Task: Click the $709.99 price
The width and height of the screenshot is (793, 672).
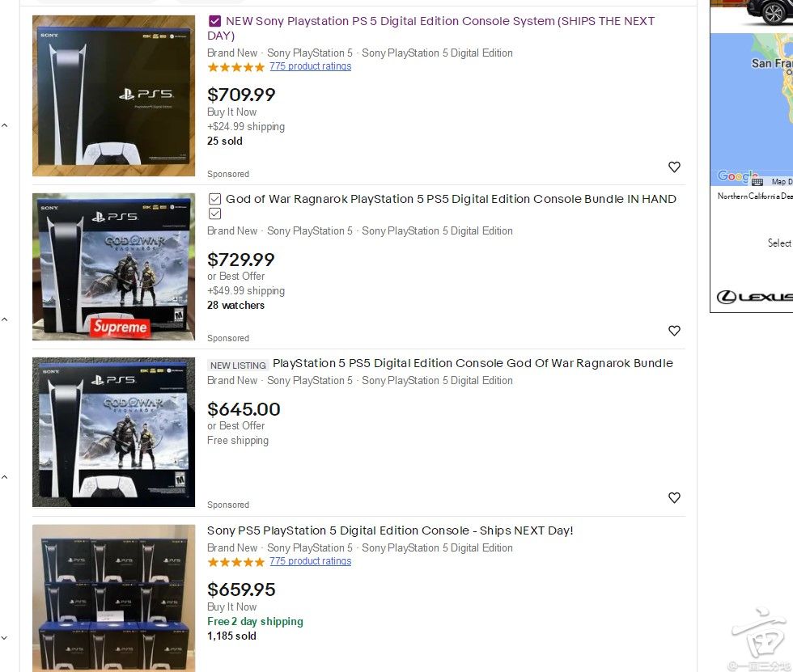Action: 241,95
